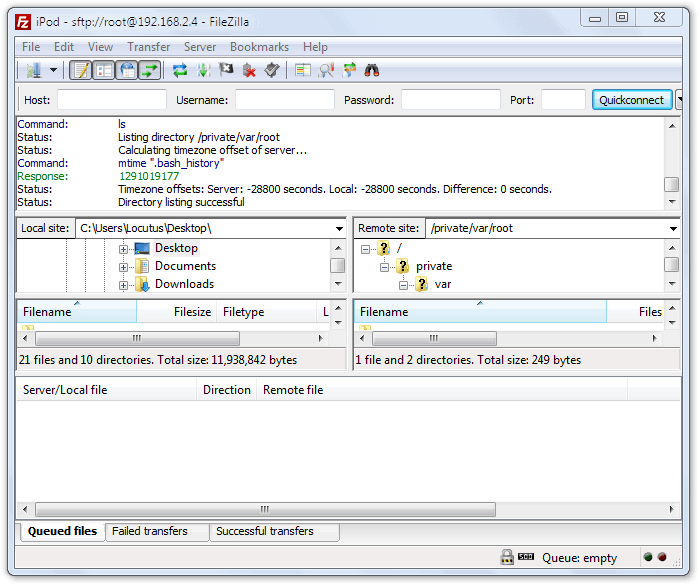The height and width of the screenshot is (585, 700).
Task: Expand the Desktop folder node
Action: tap(123, 249)
